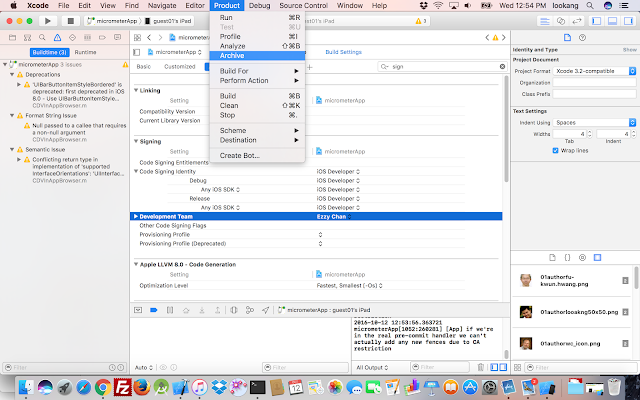Open the Symbol navigator icon

click(27, 38)
